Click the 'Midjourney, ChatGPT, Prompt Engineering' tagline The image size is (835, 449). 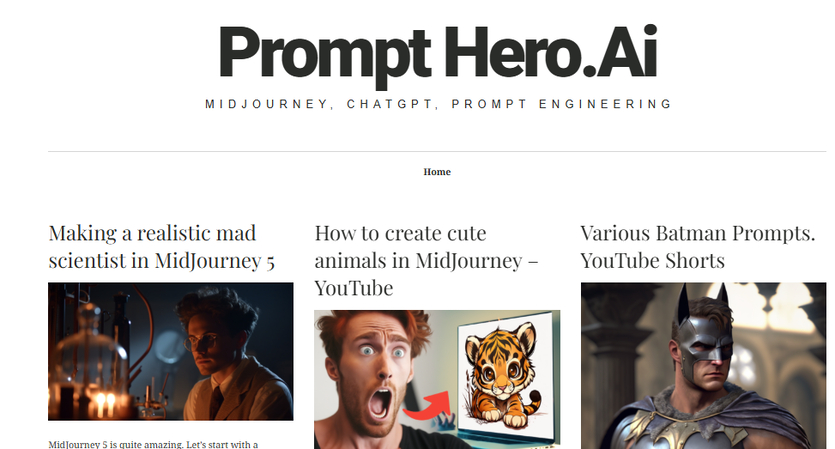click(x=439, y=104)
